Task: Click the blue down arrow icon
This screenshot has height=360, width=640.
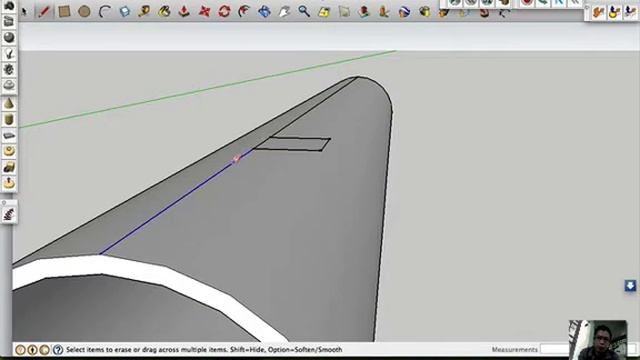Action: click(x=630, y=285)
